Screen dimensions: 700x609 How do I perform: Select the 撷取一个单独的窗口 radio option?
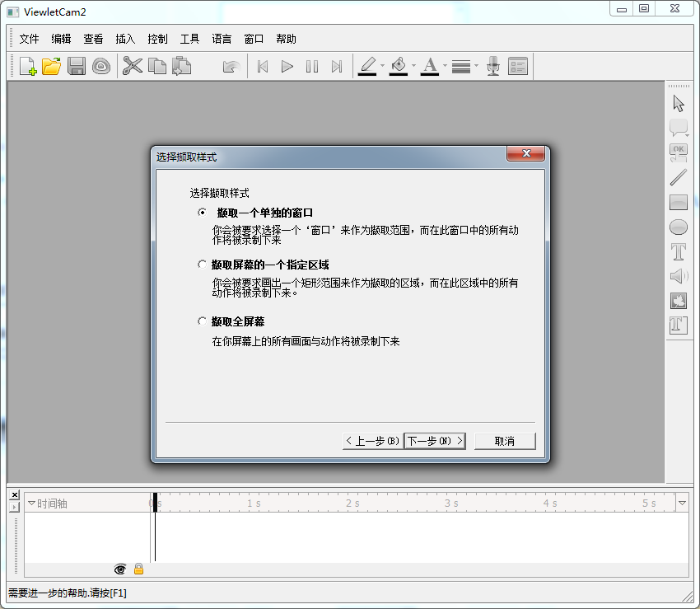point(203,213)
